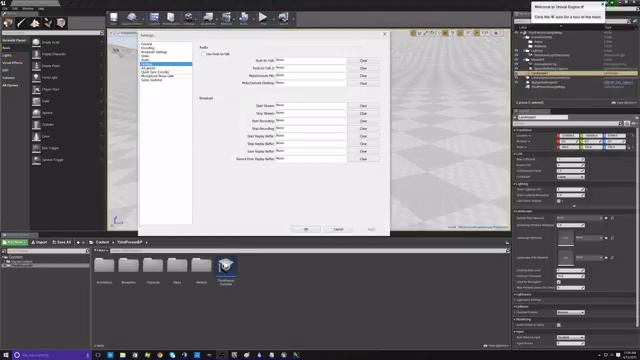Open the Build options dropdown arrow

tap(253, 19)
